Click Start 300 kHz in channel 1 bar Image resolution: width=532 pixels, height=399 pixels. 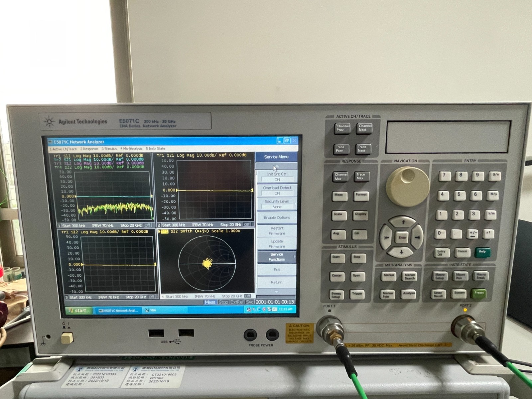pos(73,226)
